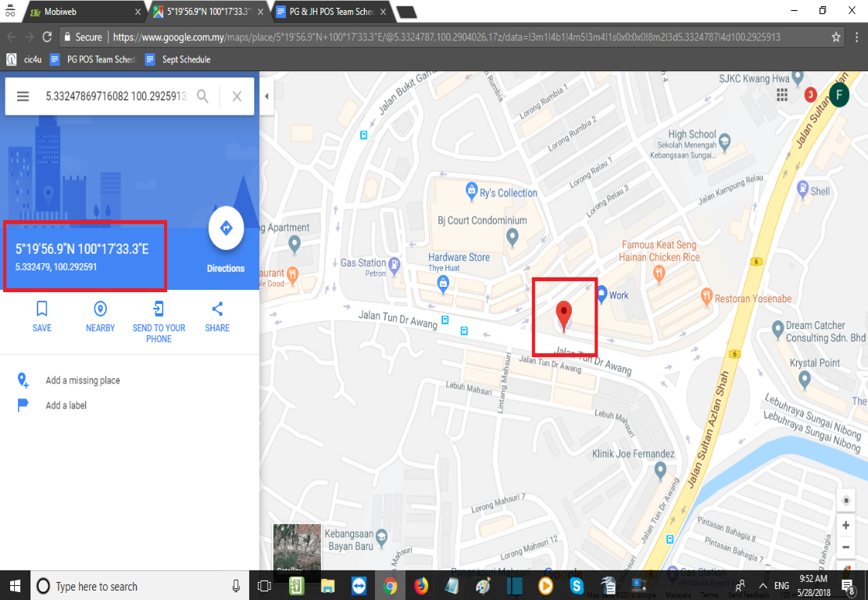Screen dimensions: 868x600
Task: Open TeamViewer from taskbar
Action: pos(359,586)
